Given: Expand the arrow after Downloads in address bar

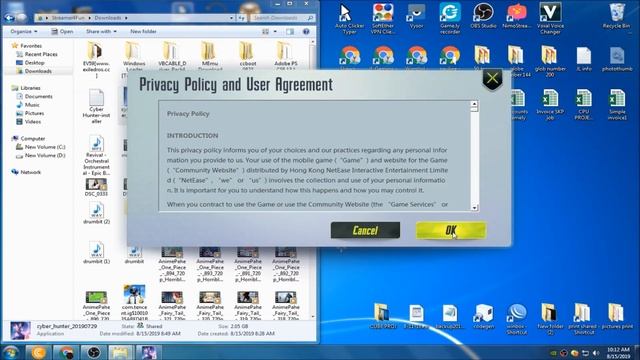Looking at the screenshot, I should click(x=126, y=18).
